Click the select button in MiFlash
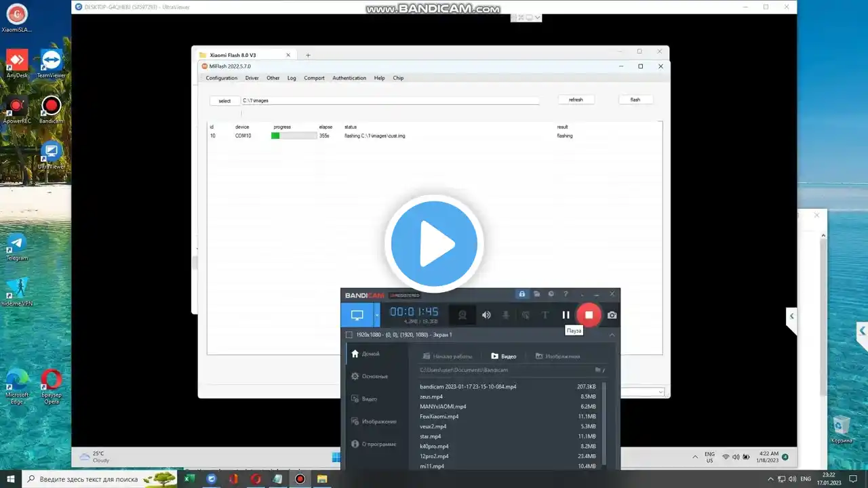The width and height of the screenshot is (868, 488). coord(224,101)
